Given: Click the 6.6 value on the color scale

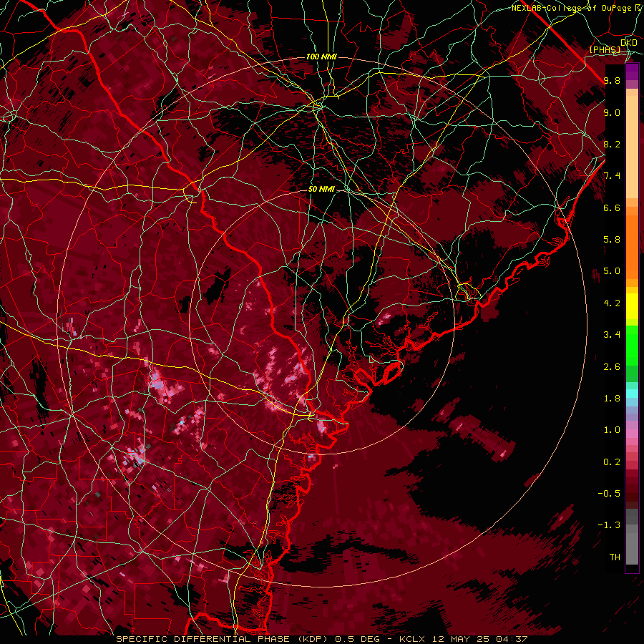Looking at the screenshot, I should (612, 208).
